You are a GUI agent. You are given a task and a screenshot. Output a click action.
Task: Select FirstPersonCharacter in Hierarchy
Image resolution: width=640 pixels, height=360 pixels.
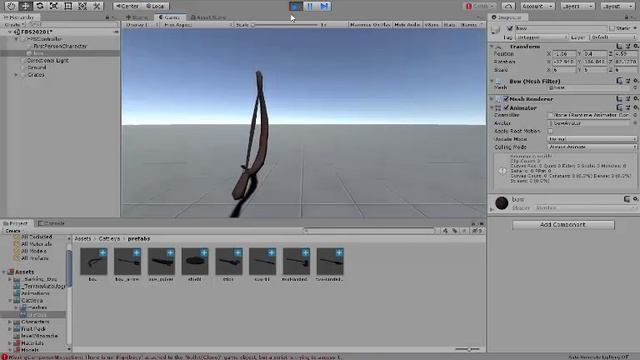[x=60, y=46]
